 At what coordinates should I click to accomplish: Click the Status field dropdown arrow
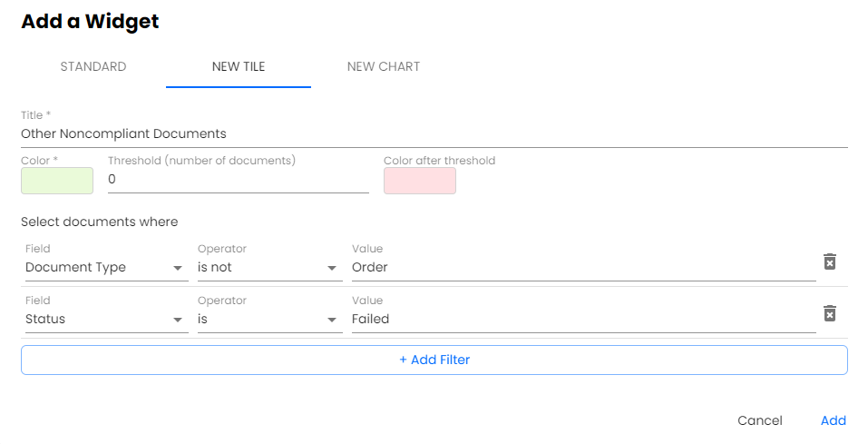[x=178, y=321]
